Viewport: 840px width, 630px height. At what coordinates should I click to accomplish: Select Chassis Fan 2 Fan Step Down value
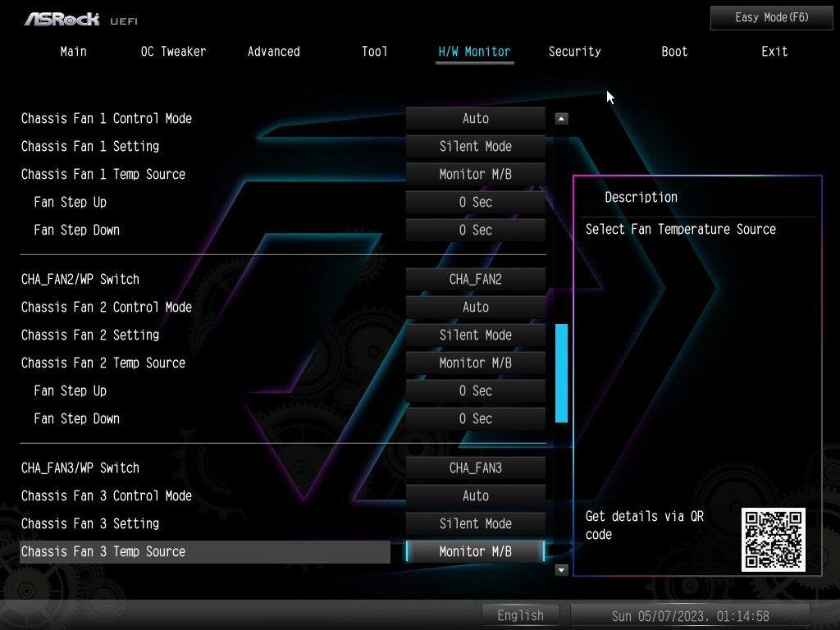(x=475, y=419)
